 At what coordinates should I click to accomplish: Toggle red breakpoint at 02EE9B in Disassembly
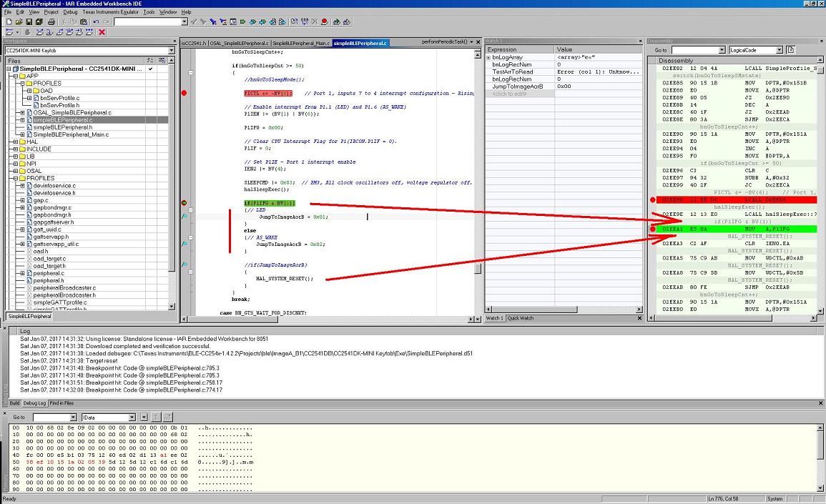tap(653, 199)
